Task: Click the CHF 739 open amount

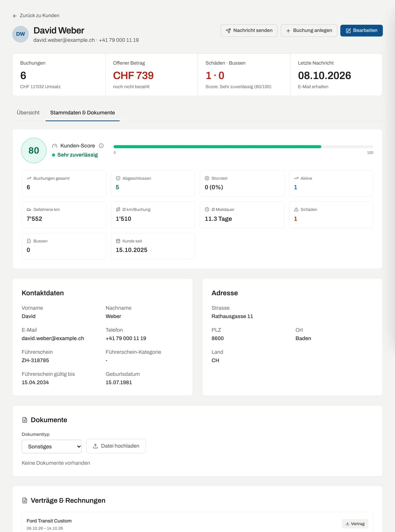Action: [x=133, y=76]
